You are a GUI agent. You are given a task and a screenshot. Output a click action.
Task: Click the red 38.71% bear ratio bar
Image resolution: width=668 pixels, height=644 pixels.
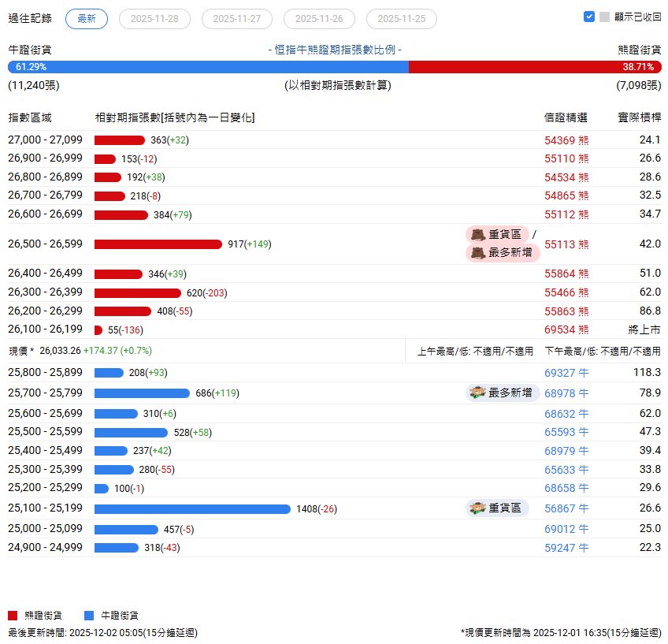[535, 67]
